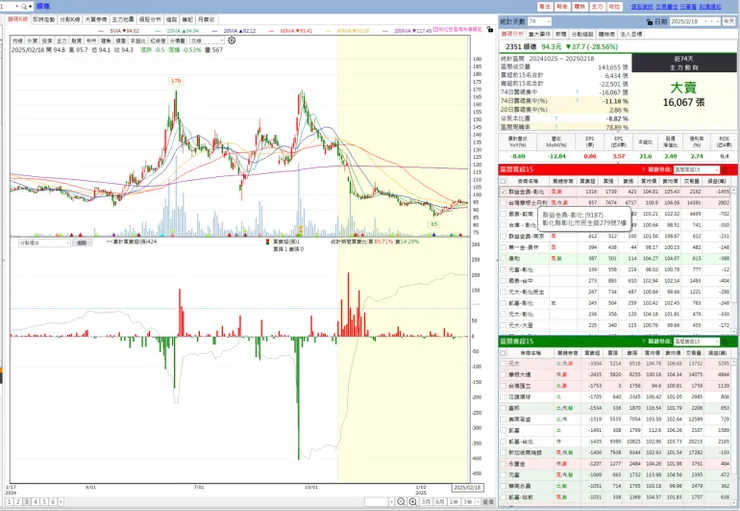
Task: Click the 20MA legend line
Action: [x=216, y=31]
